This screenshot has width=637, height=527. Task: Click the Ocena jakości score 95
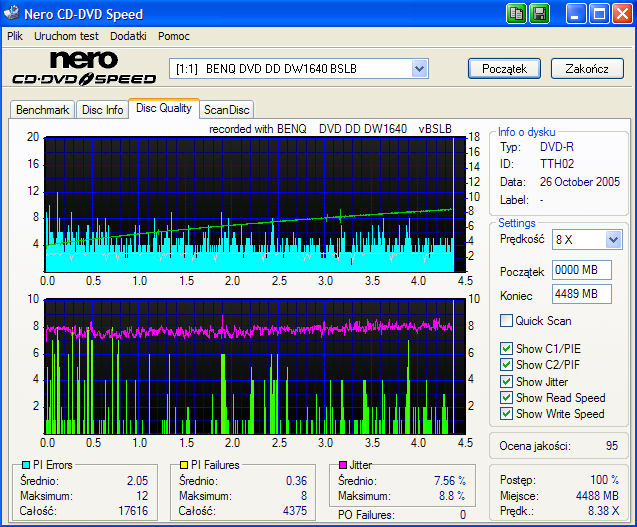(x=612, y=446)
